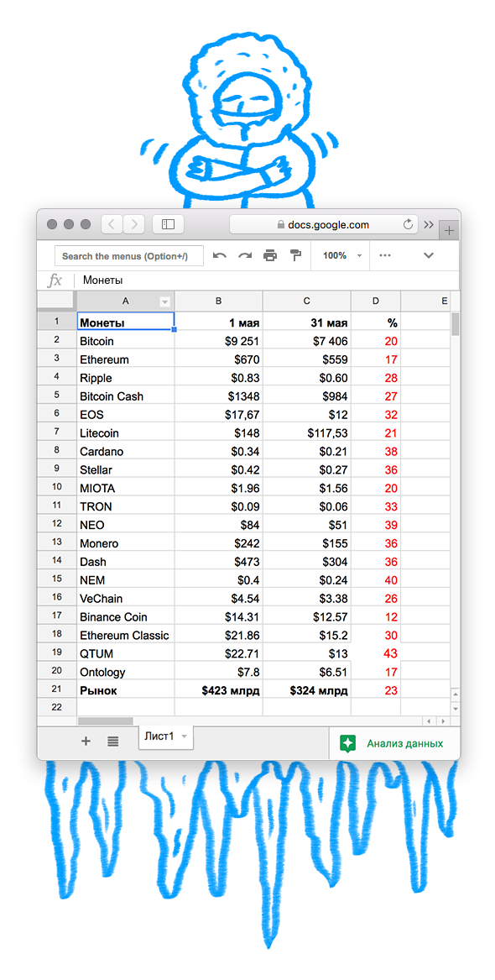Select the VeChain cell
The width and height of the screenshot is (495, 980).
(126, 598)
